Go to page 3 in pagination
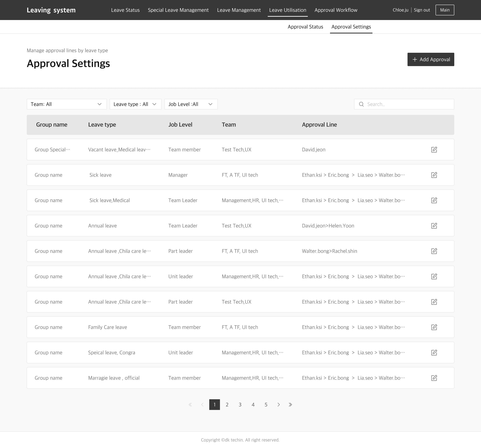481x448 pixels. pos(240,405)
